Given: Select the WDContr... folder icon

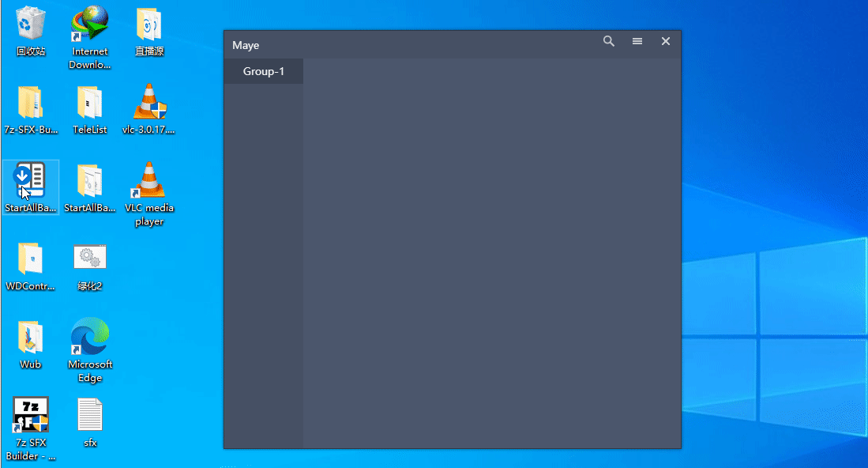Looking at the screenshot, I should (x=31, y=266).
